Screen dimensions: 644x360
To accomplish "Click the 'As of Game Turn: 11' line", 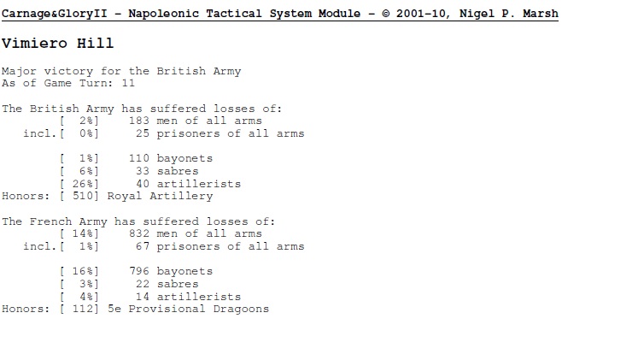I will point(68,83).
